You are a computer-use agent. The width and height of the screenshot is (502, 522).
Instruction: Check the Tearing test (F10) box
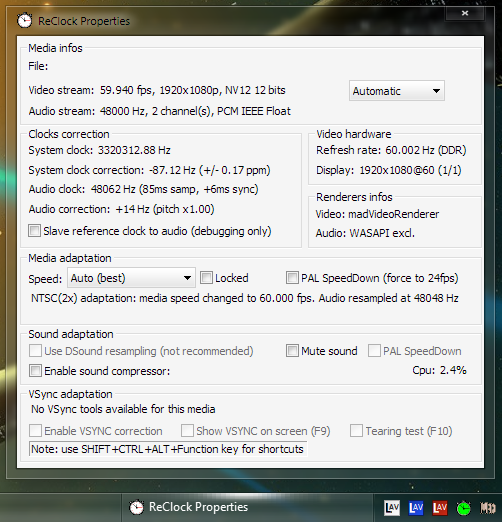point(356,431)
